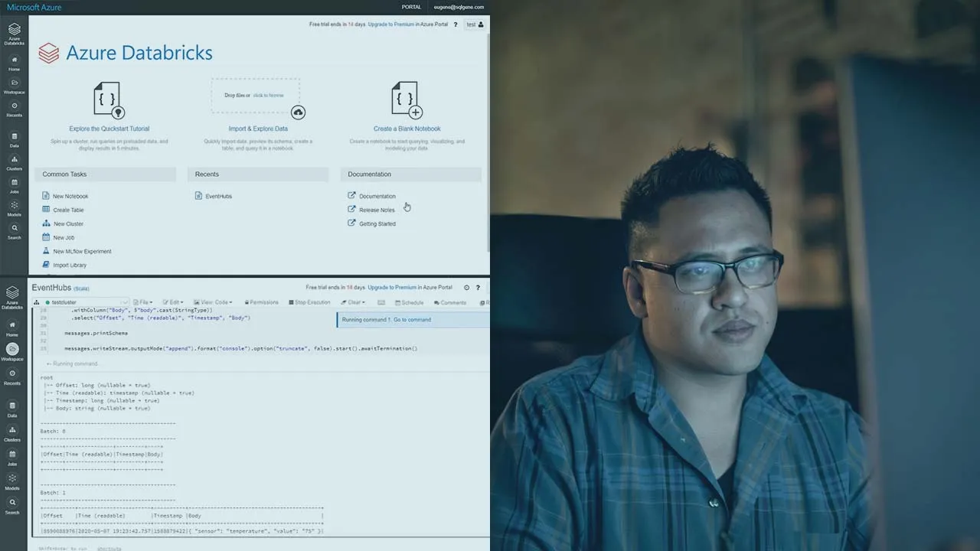This screenshot has height=551, width=980.
Task: Click the drop files upload area
Action: (256, 96)
